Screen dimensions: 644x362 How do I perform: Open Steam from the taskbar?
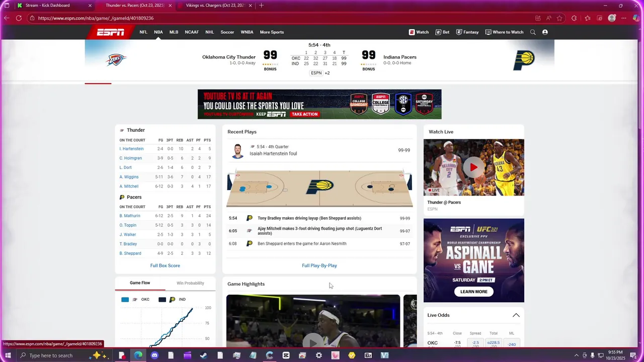pyautogui.click(x=204, y=355)
